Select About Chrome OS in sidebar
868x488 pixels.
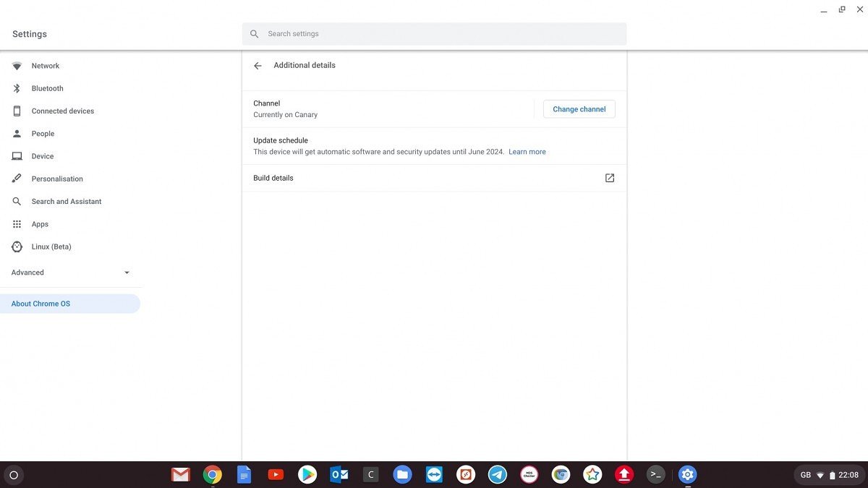(x=41, y=304)
